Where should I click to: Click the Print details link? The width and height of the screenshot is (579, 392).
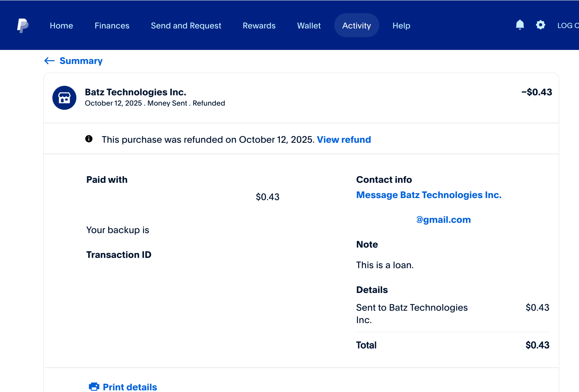coord(130,387)
